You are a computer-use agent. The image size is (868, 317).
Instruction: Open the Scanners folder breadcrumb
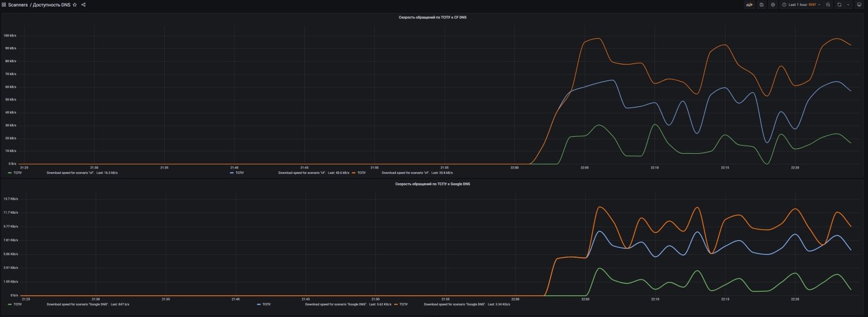(x=18, y=5)
